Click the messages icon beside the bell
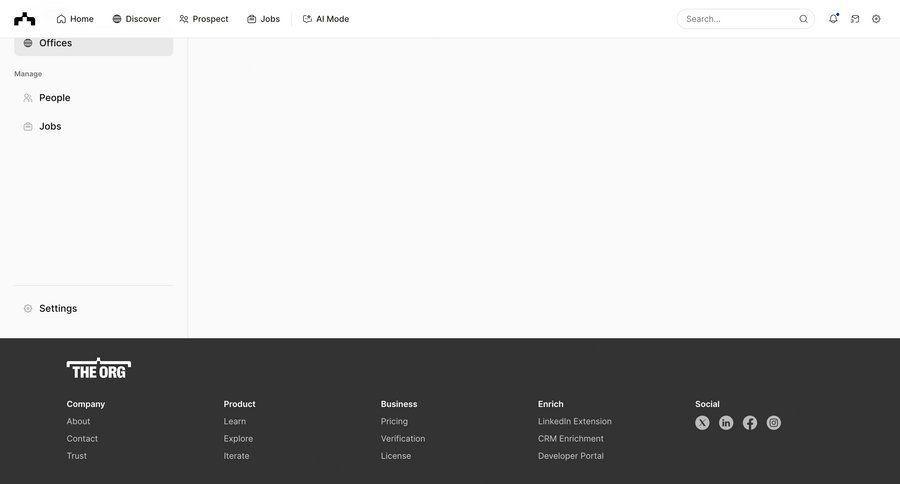The image size is (900, 484). coord(855,19)
